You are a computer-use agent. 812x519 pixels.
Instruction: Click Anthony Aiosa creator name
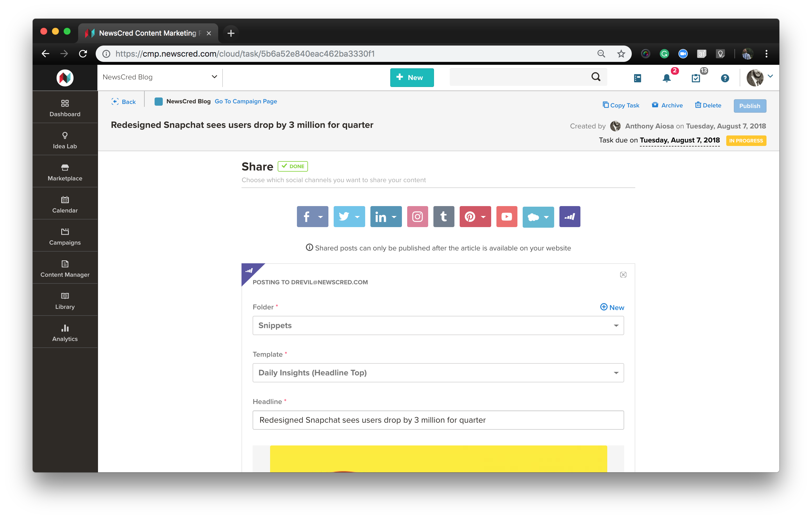click(x=649, y=126)
